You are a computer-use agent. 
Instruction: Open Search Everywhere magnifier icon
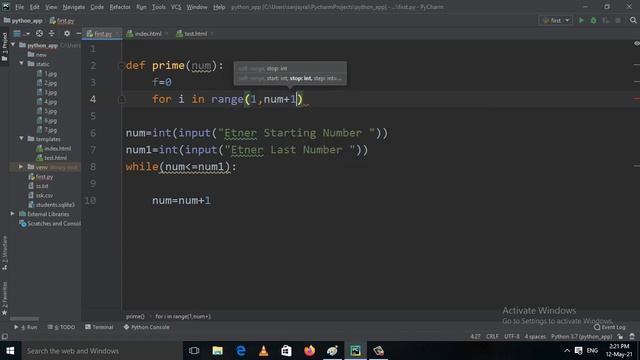coord(633,20)
